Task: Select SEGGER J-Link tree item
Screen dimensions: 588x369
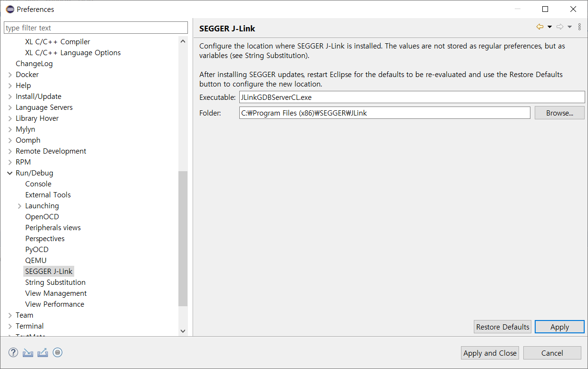Action: pos(49,272)
